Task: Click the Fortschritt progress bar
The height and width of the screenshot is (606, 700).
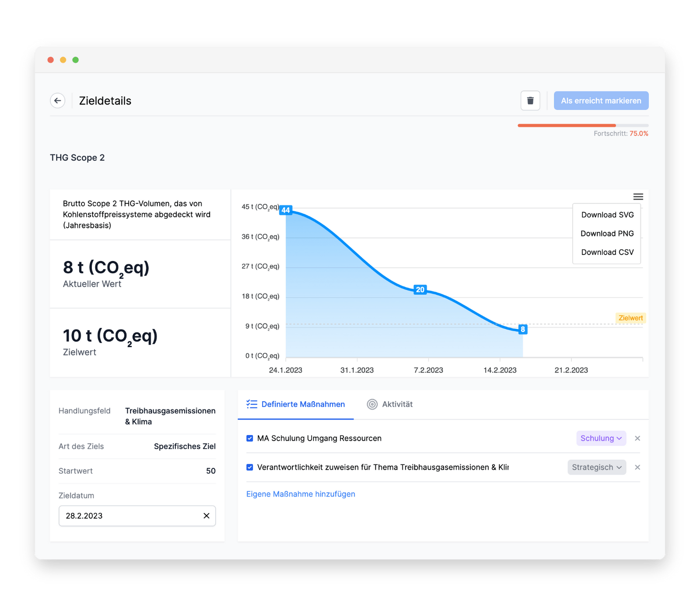Action: 583,125
